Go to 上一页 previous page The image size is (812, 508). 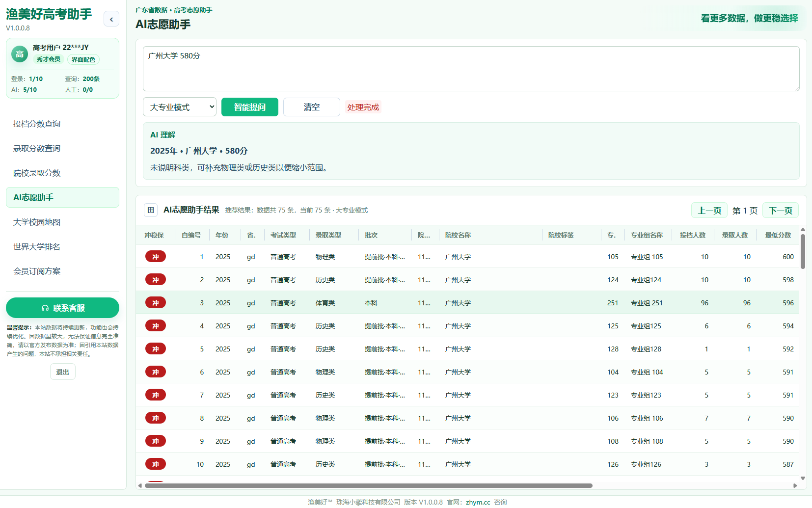point(709,210)
